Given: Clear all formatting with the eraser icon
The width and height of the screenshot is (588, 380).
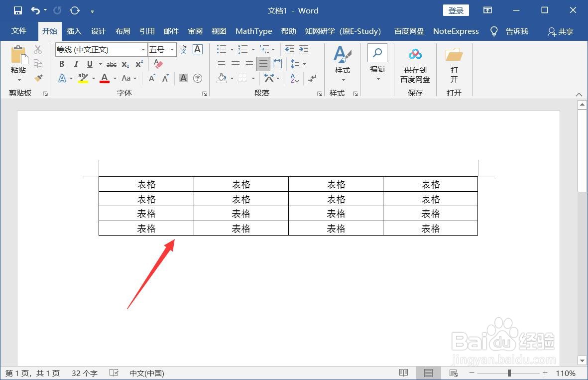Looking at the screenshot, I should click(x=158, y=64).
